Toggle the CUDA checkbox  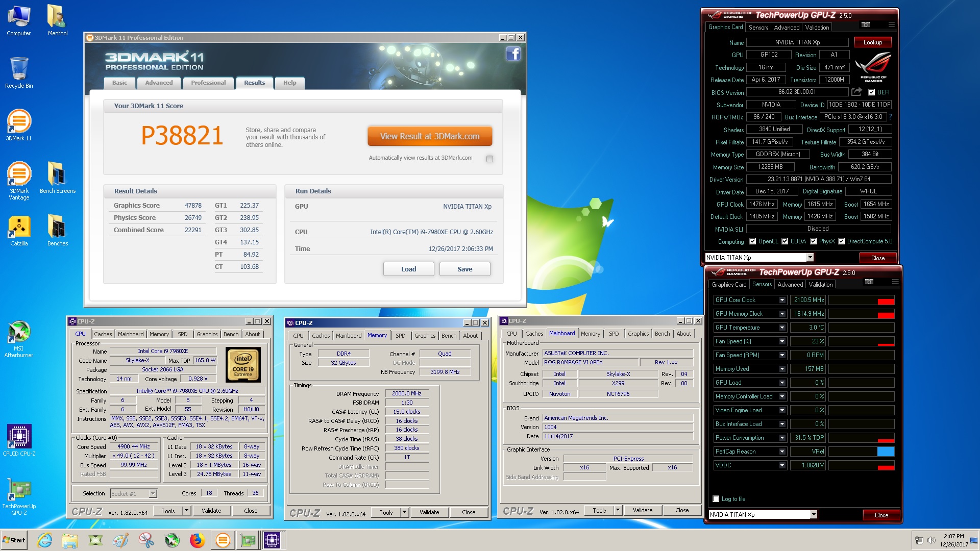[x=785, y=241]
